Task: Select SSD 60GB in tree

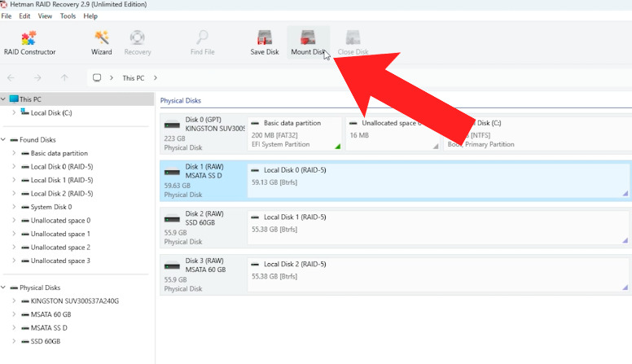Action: pos(46,341)
